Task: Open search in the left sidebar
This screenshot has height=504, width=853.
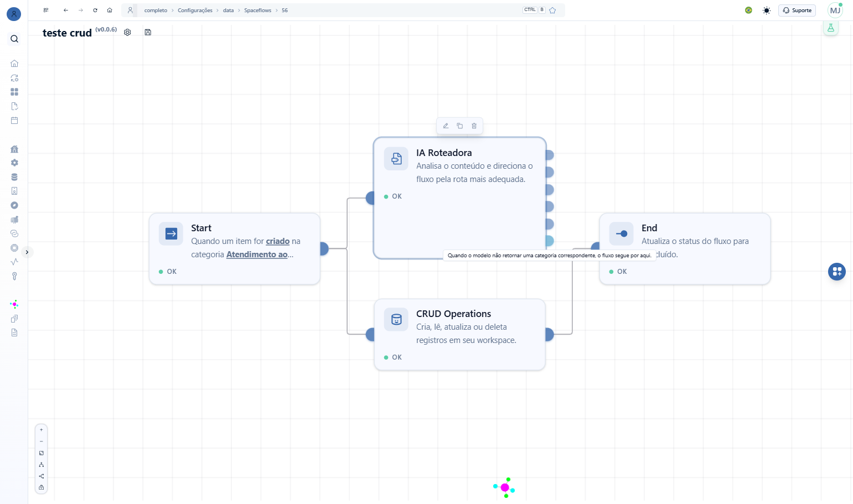Action: (x=14, y=39)
